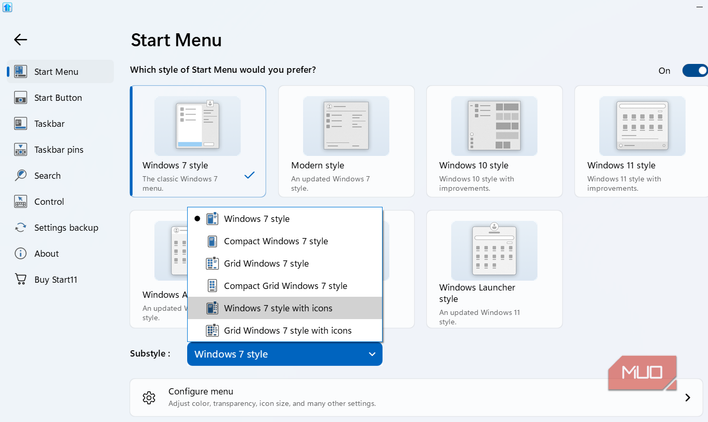Viewport: 708px width, 422px height.
Task: Select the Windows 10 style card thumbnail
Action: [494, 126]
